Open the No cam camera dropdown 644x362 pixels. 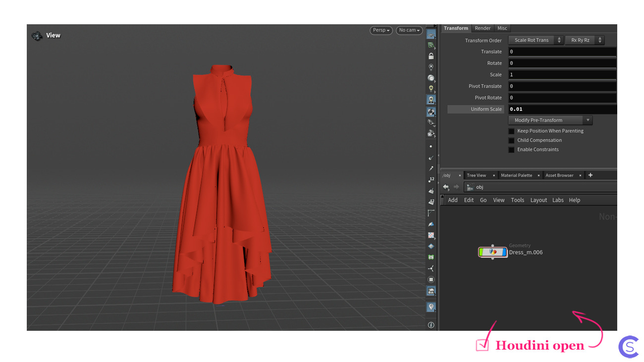[x=409, y=30]
